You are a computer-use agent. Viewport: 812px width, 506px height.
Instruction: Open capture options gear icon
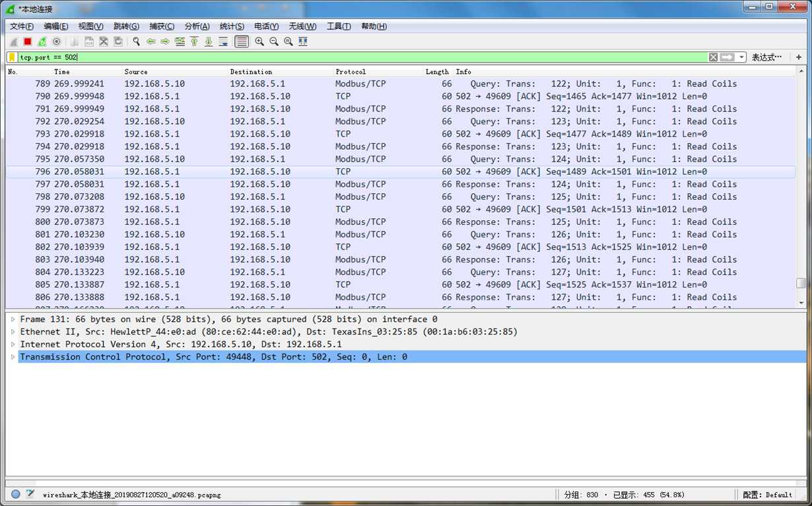click(57, 42)
